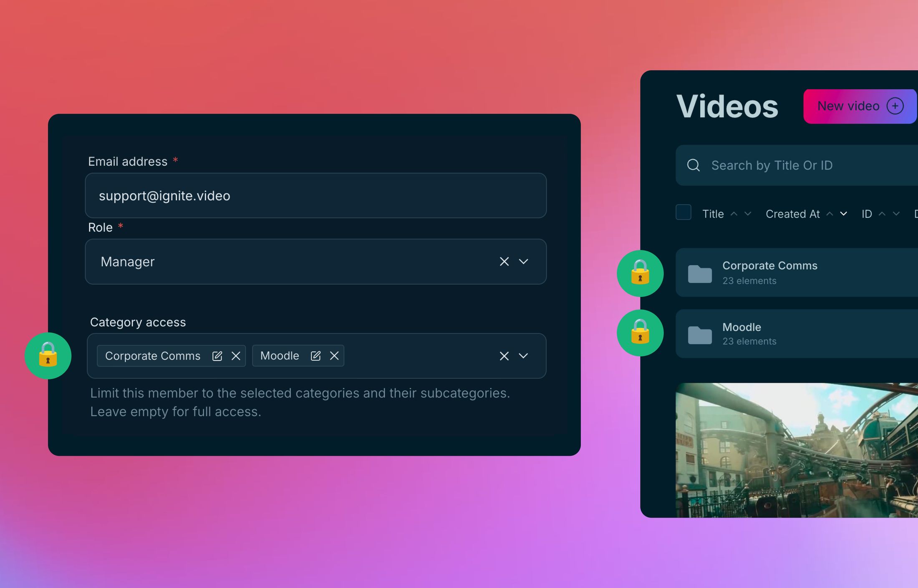Focus the Email address field
The image size is (918, 588).
click(x=316, y=196)
